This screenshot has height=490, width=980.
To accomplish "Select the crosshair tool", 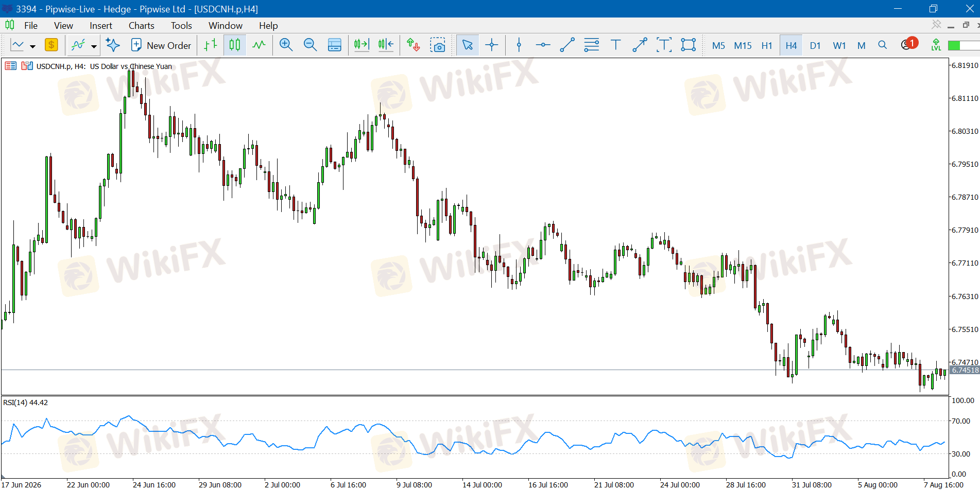I will coord(492,45).
